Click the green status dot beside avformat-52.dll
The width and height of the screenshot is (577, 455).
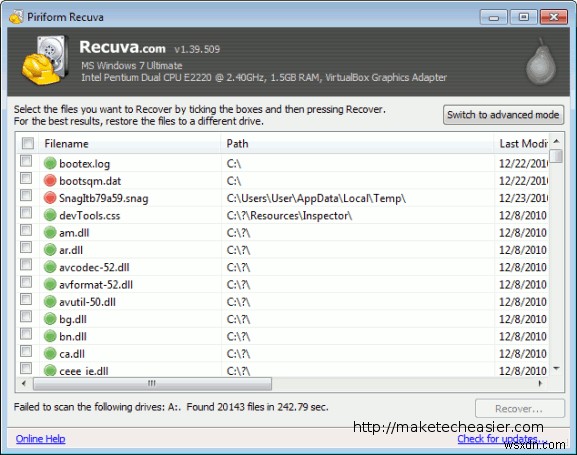tap(50, 284)
